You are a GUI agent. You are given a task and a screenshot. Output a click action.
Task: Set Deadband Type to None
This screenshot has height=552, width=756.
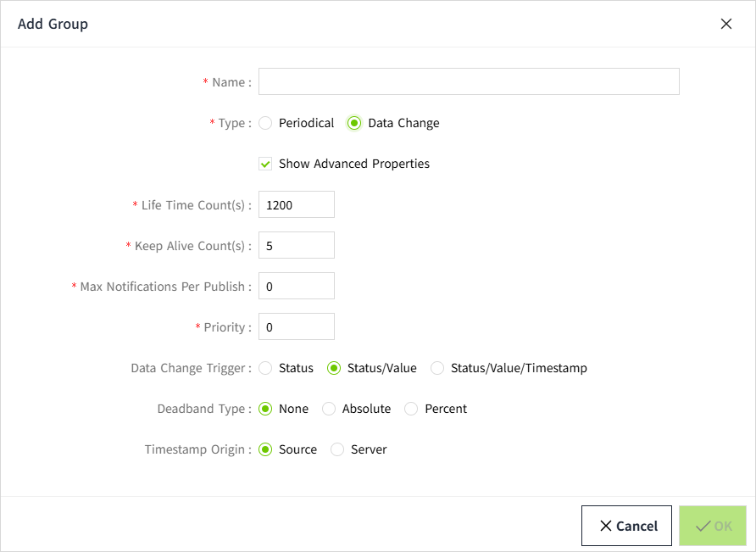(x=266, y=409)
